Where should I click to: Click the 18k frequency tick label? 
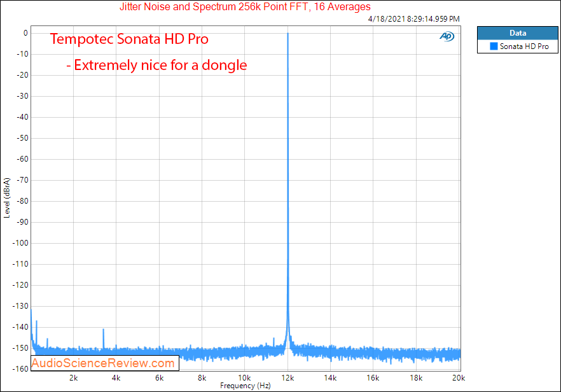(x=416, y=377)
